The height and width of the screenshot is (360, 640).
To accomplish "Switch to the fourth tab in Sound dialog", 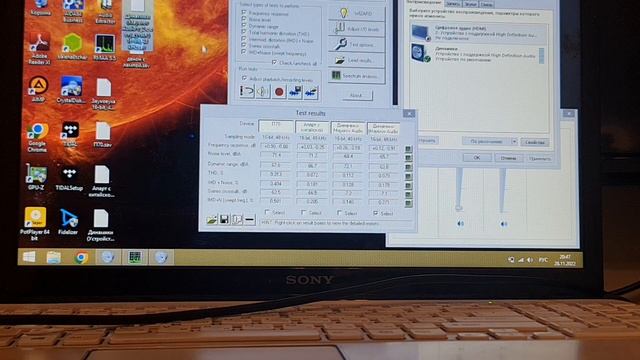I will tap(486, 4).
